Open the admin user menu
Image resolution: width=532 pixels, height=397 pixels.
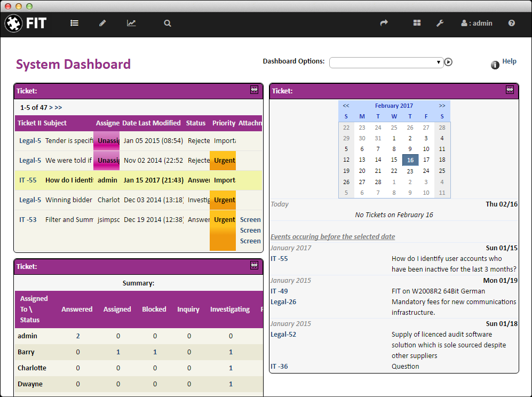477,23
